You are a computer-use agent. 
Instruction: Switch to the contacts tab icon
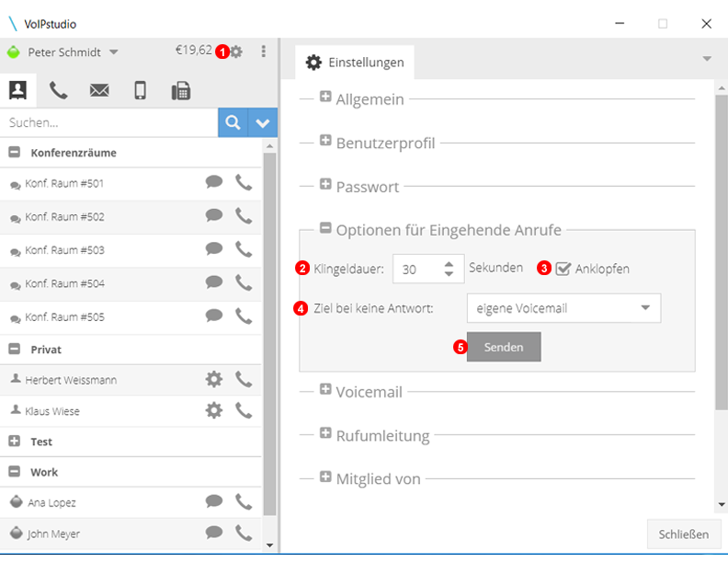pos(17,89)
